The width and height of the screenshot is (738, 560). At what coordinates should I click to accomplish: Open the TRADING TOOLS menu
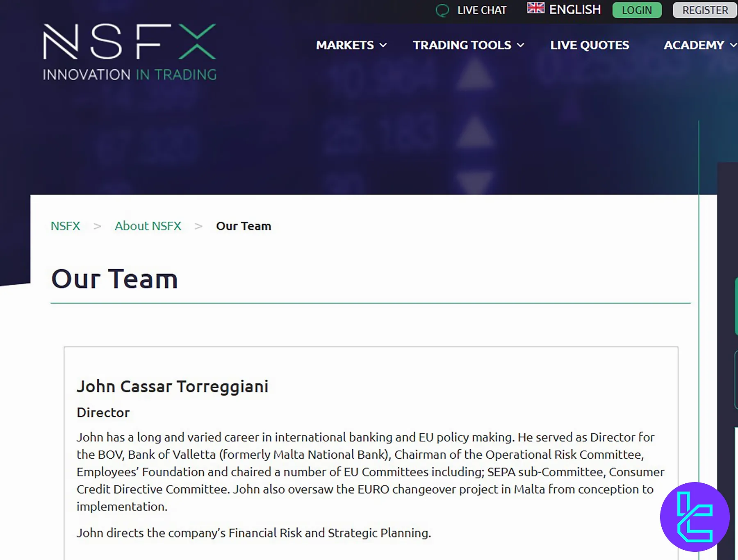tap(462, 45)
